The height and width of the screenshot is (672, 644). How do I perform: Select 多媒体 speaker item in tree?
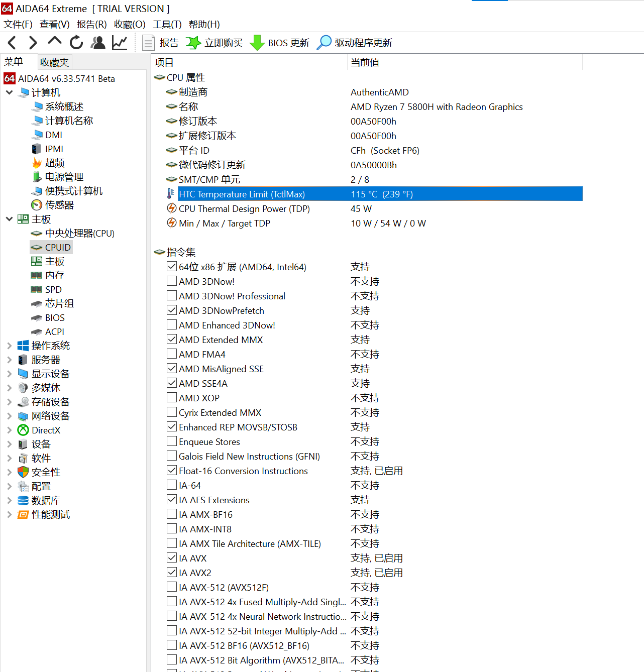click(x=39, y=388)
